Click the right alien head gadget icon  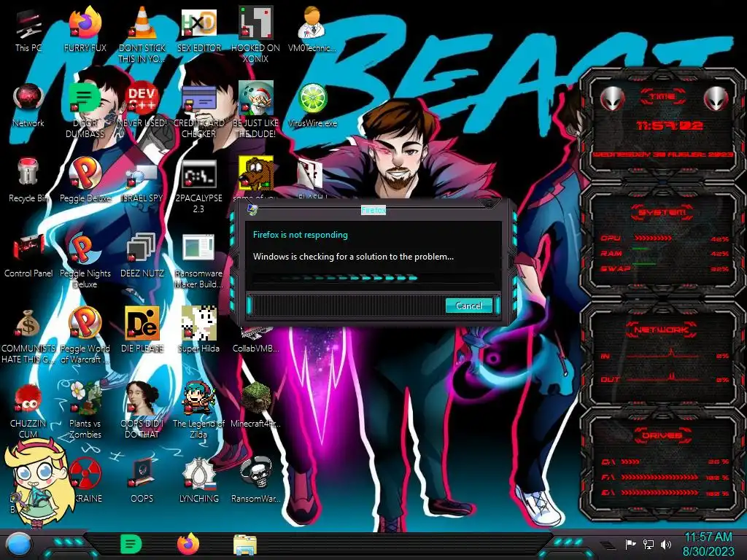pos(716,98)
